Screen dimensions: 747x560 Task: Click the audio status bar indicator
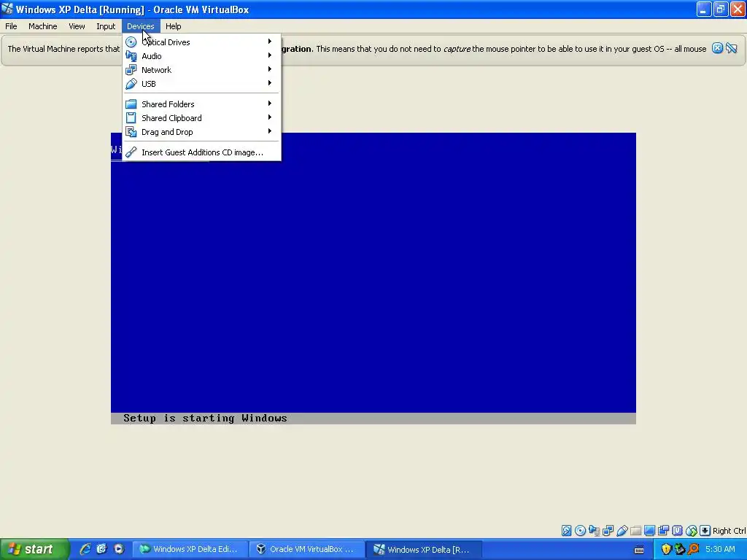594,531
